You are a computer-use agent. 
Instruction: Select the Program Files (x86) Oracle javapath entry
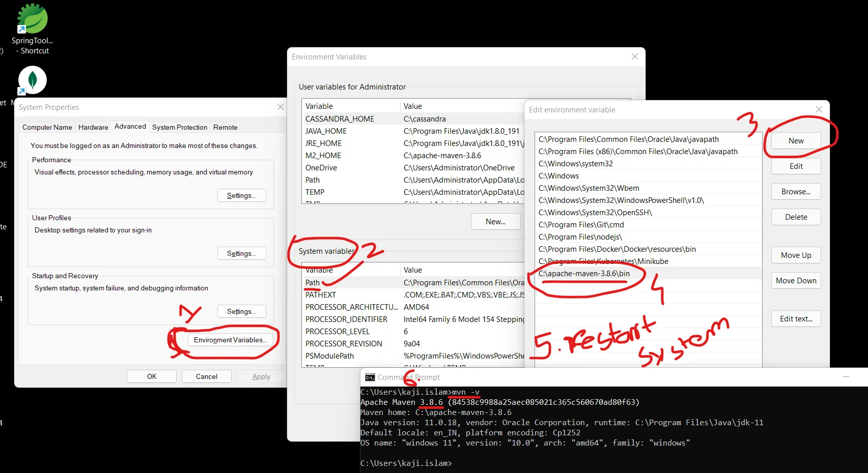pyautogui.click(x=649, y=152)
